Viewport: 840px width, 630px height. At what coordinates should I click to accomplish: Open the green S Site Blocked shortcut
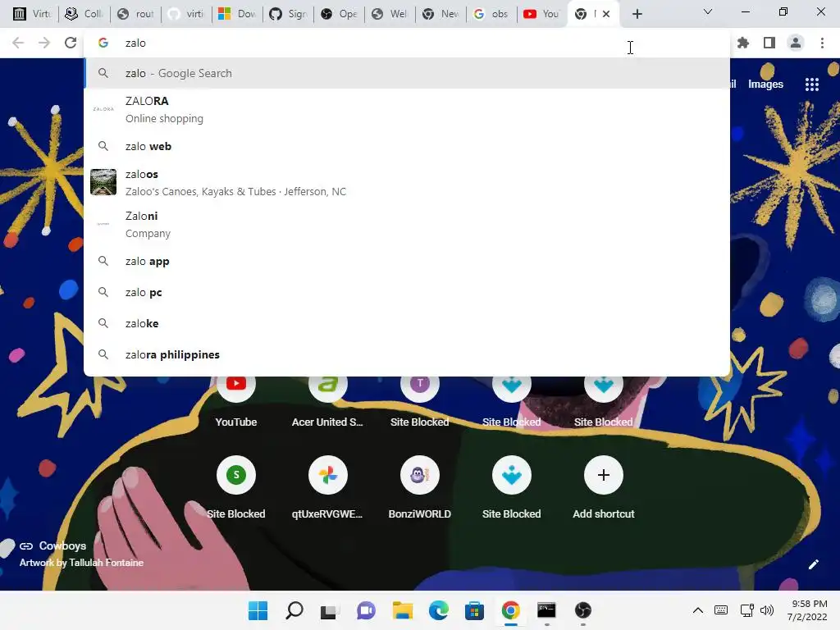tap(236, 486)
